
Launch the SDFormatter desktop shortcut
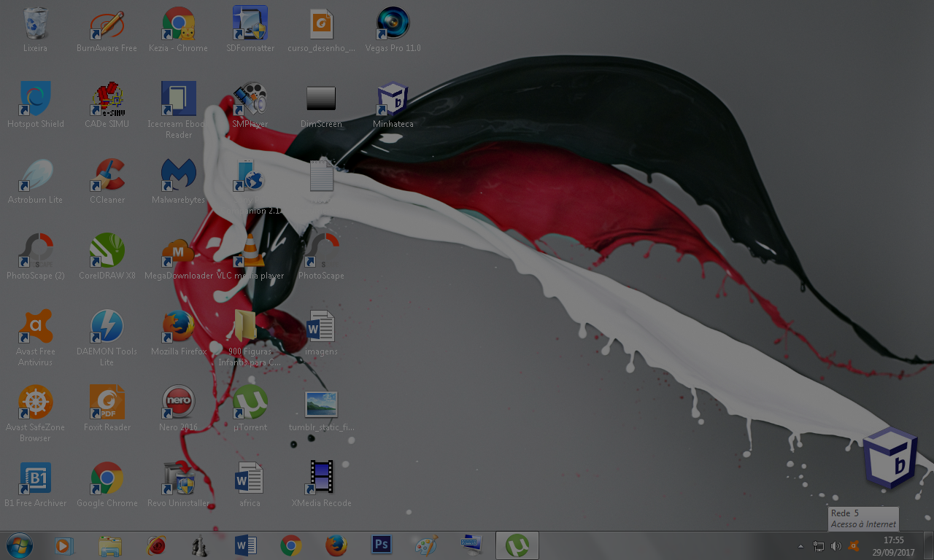tap(250, 29)
